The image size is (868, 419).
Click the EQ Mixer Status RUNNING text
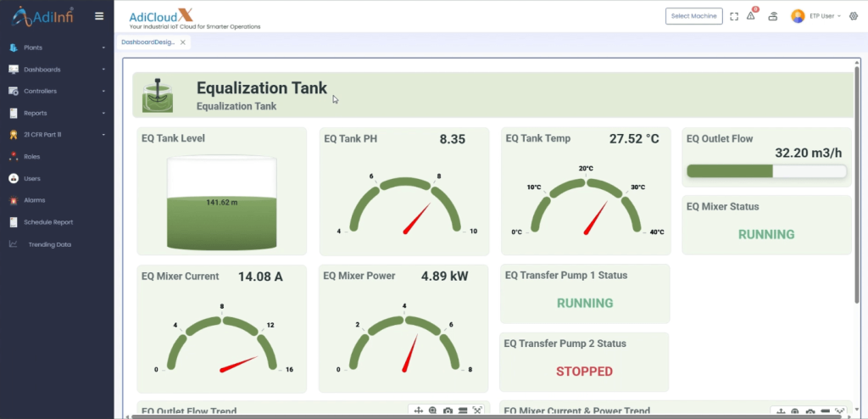point(766,234)
